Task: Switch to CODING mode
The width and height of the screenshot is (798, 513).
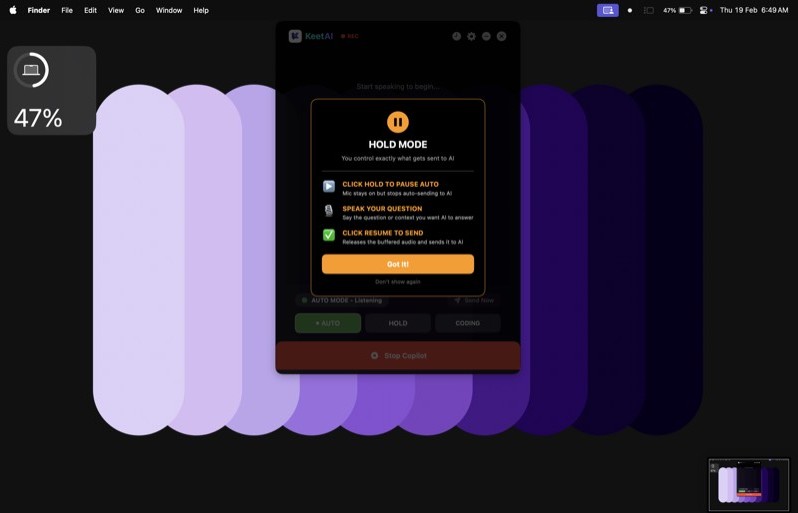Action: coord(467,323)
